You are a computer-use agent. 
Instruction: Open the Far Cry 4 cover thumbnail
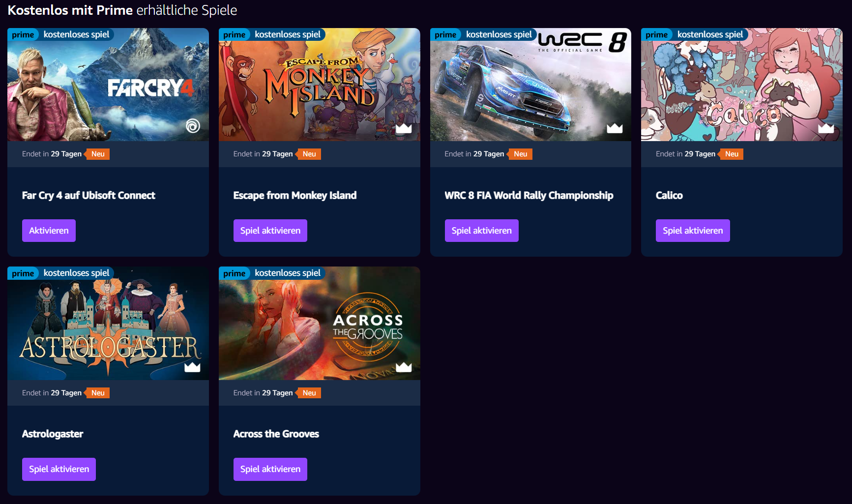108,85
